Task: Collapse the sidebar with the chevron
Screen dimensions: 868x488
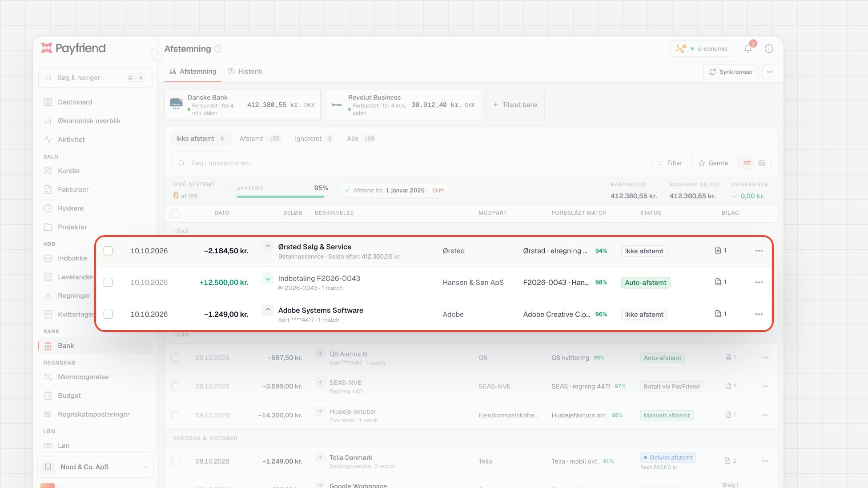Action: [157, 53]
